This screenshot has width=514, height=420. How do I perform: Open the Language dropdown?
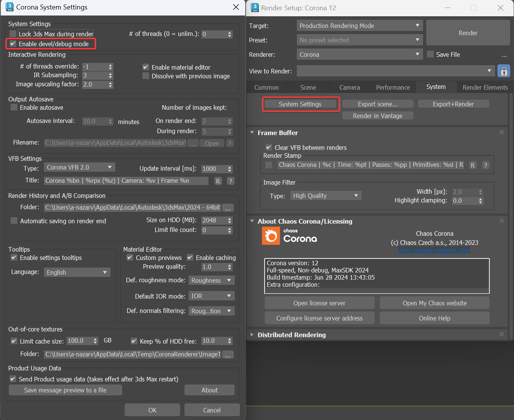77,272
